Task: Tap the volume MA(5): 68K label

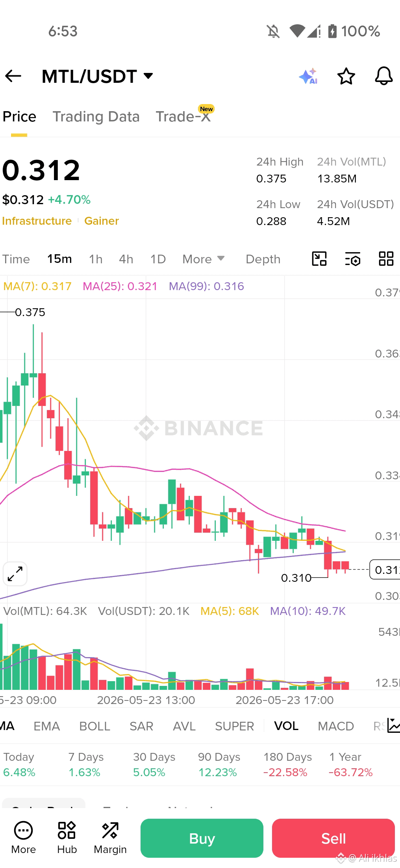Action: tap(230, 611)
